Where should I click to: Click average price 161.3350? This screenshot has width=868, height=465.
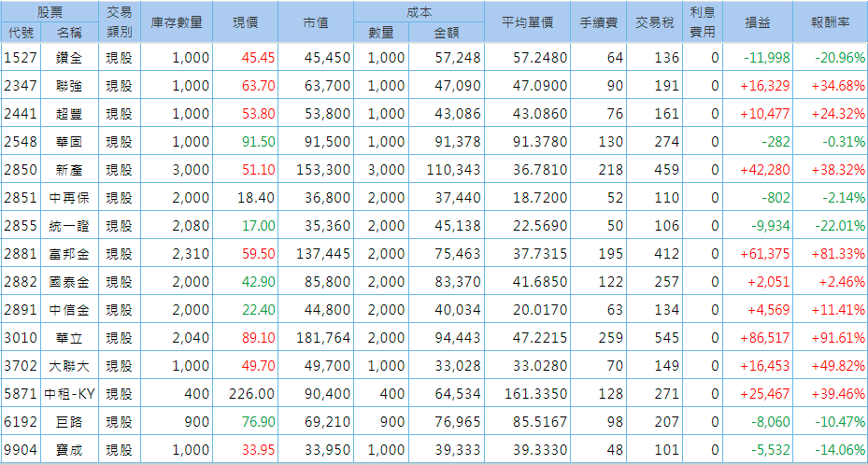pos(536,394)
